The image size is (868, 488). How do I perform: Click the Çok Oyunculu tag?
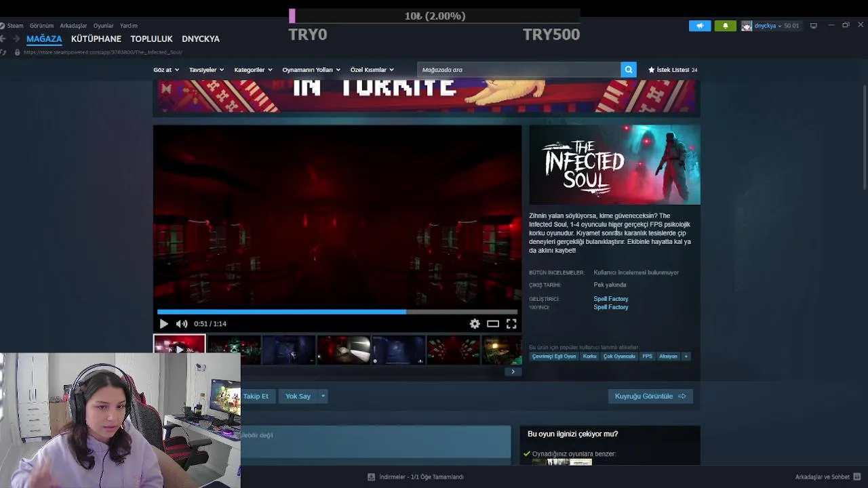[619, 357]
